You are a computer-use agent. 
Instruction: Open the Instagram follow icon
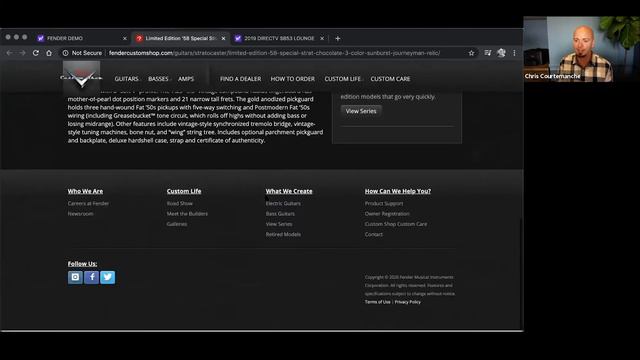75,277
